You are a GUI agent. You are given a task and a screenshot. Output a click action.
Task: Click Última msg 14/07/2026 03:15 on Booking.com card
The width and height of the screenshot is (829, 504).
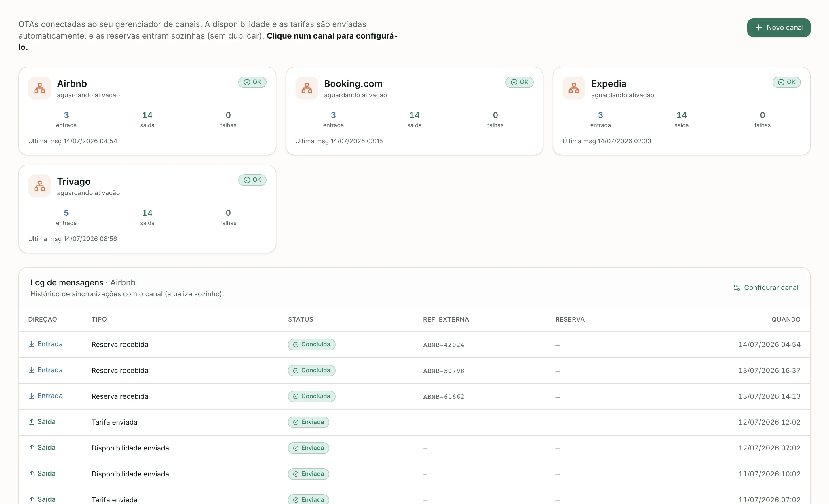click(339, 141)
